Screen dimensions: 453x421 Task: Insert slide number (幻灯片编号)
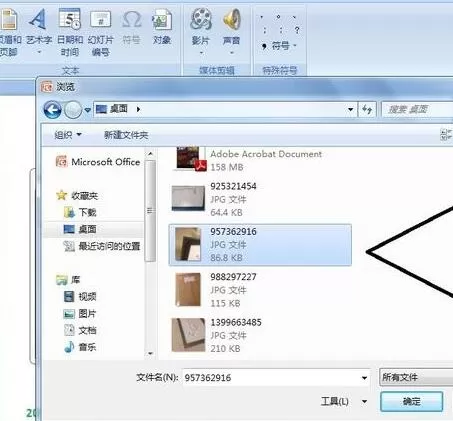[100, 32]
